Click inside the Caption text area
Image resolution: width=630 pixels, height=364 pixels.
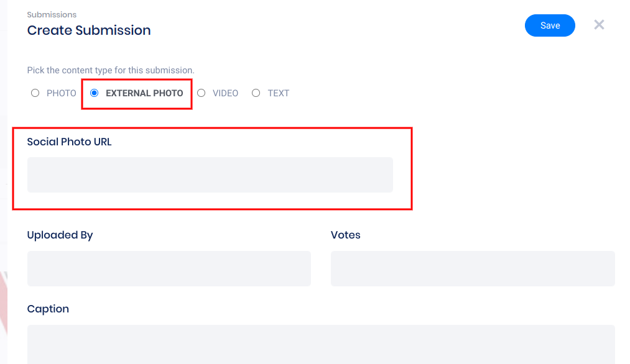pos(321,344)
